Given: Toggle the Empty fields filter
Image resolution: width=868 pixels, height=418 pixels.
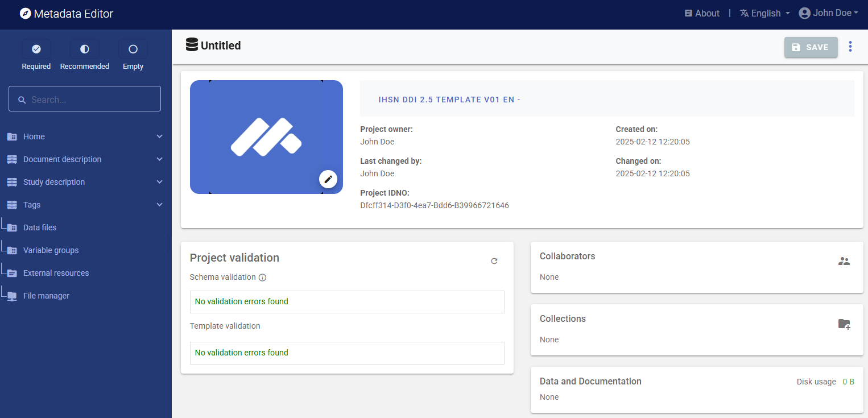Looking at the screenshot, I should pos(133,49).
